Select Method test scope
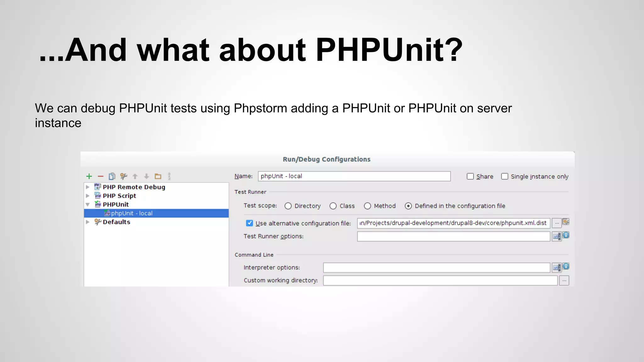The height and width of the screenshot is (362, 644). (367, 206)
